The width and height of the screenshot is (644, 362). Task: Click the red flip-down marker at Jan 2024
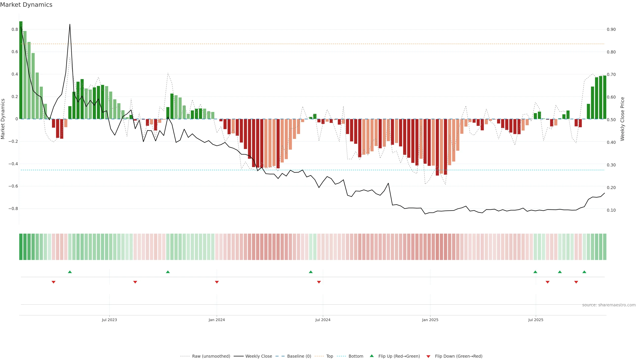click(217, 282)
